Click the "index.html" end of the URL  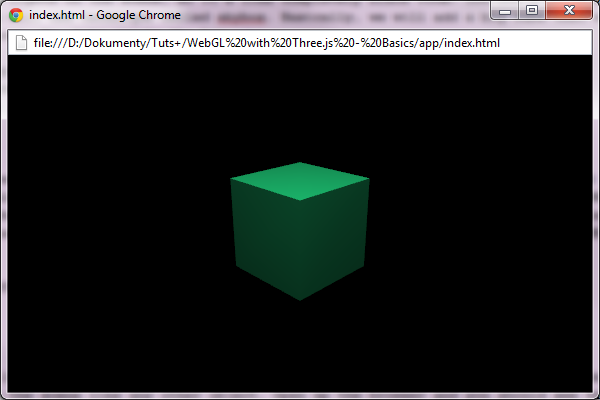tap(468, 43)
